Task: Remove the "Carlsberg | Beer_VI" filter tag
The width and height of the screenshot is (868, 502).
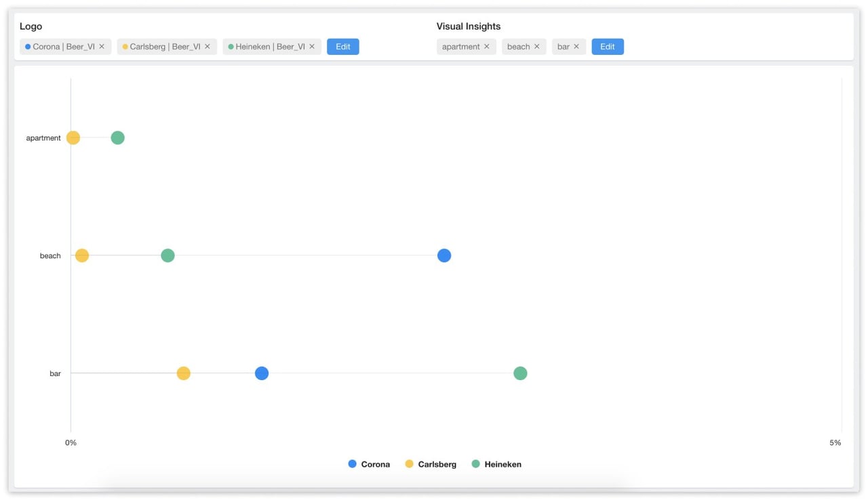Action: tap(208, 46)
